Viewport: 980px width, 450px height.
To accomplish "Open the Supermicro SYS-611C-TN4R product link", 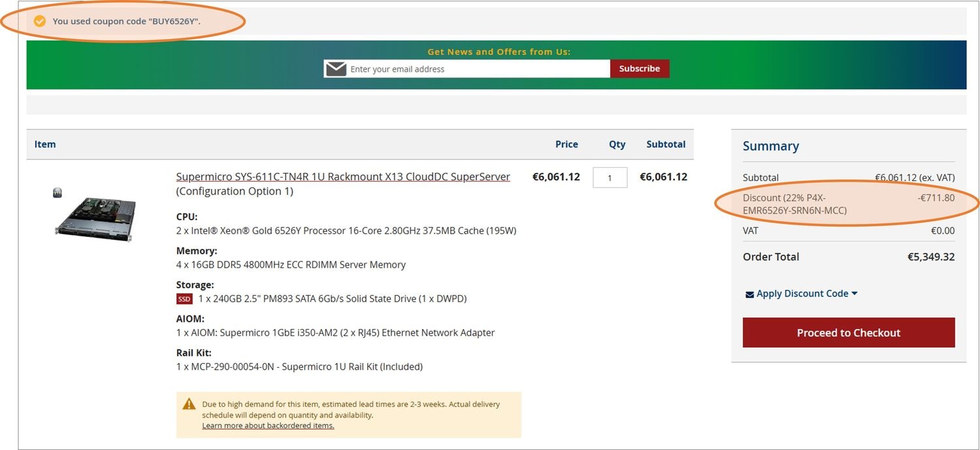I will (x=343, y=176).
